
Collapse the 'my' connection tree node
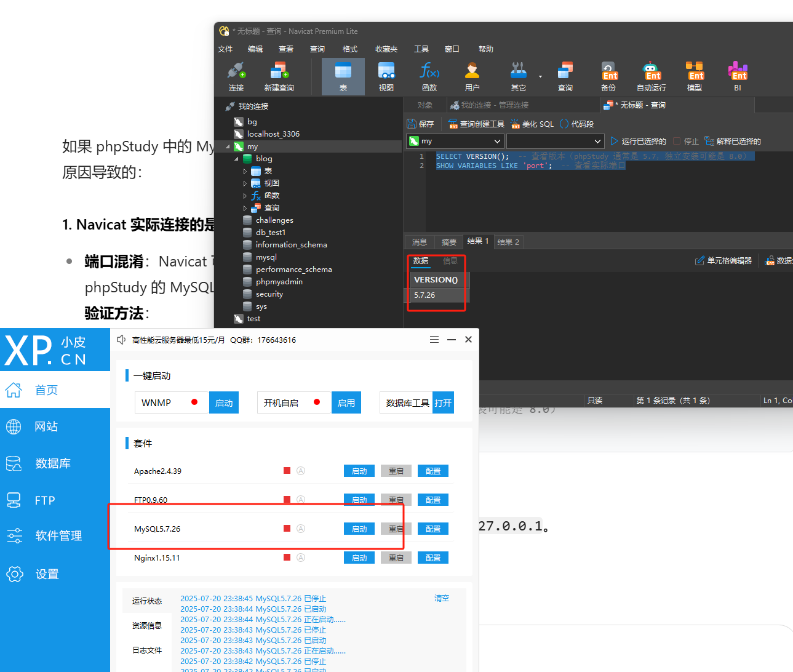pyautogui.click(x=228, y=146)
